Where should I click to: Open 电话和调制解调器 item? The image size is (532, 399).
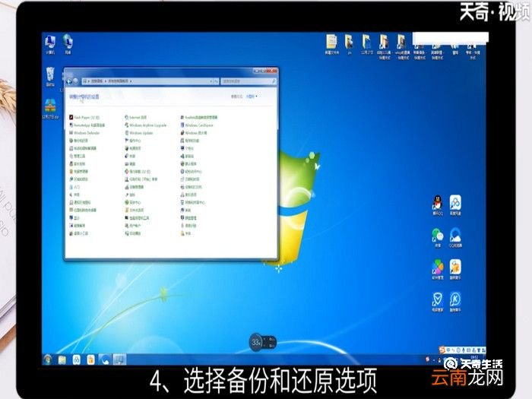tap(83, 148)
